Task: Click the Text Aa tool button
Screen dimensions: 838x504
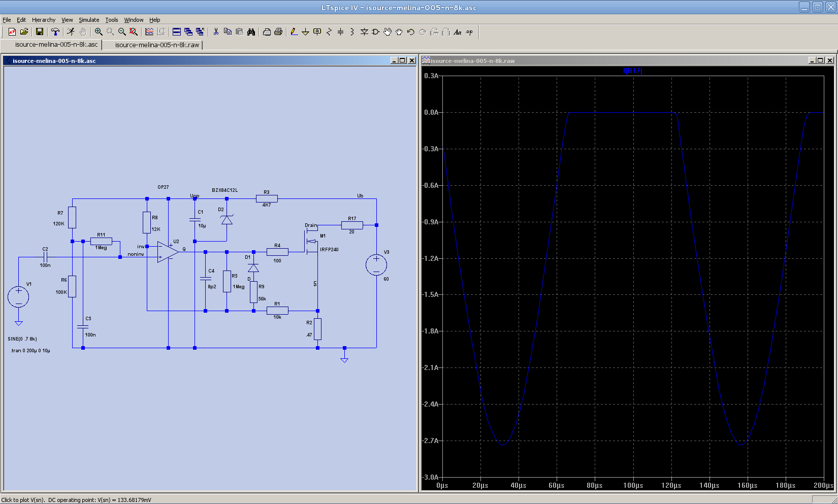Action: tap(457, 31)
